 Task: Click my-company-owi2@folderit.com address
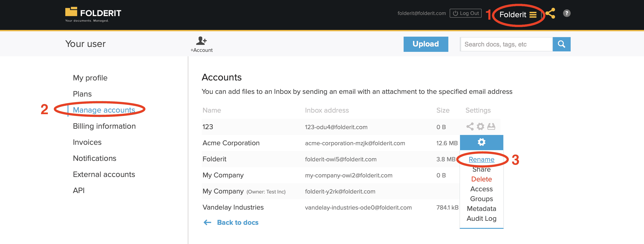click(349, 175)
